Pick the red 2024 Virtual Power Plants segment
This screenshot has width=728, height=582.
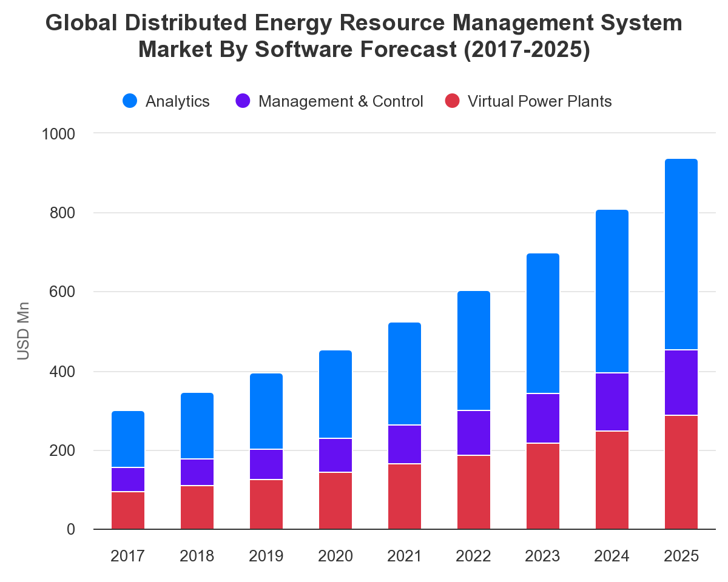click(612, 480)
